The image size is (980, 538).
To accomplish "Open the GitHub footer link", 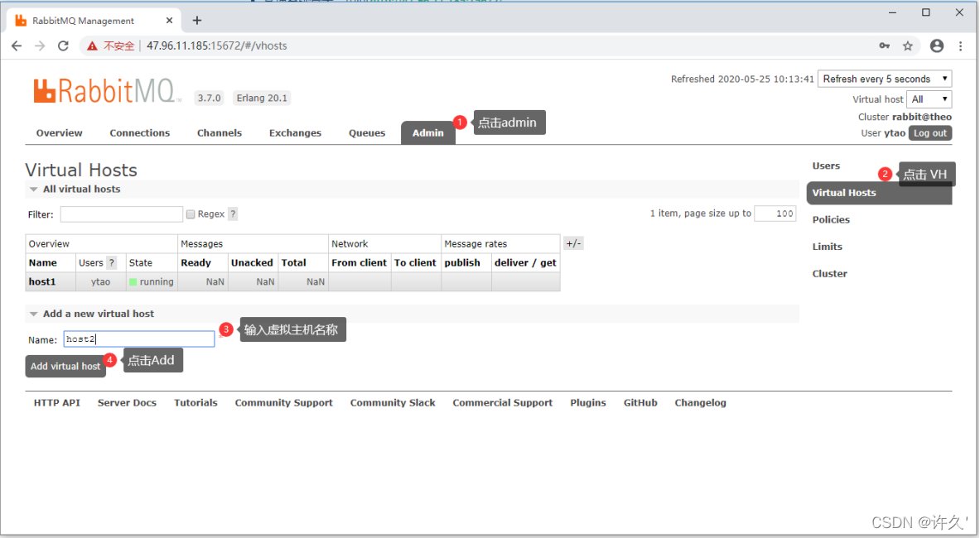I will coord(640,403).
